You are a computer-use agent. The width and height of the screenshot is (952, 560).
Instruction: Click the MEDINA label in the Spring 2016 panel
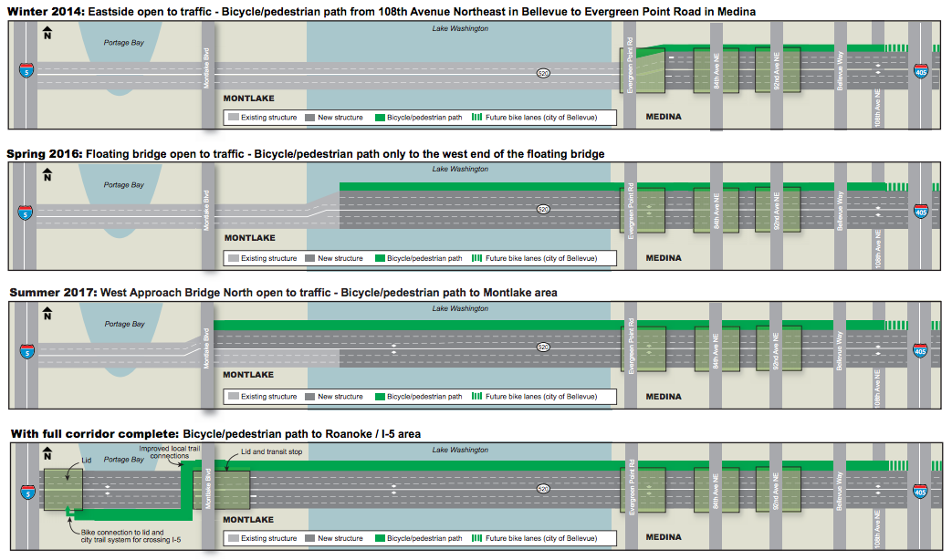pos(664,257)
